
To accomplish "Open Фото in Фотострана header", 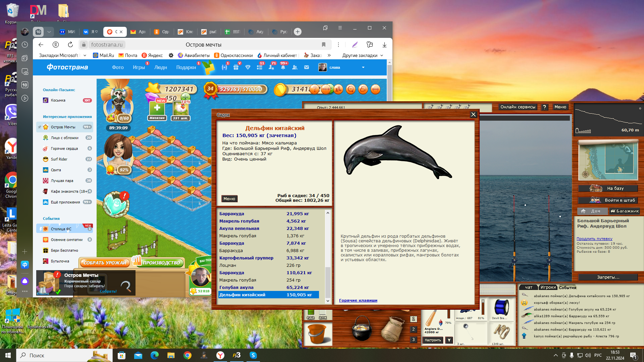I will click(x=118, y=67).
